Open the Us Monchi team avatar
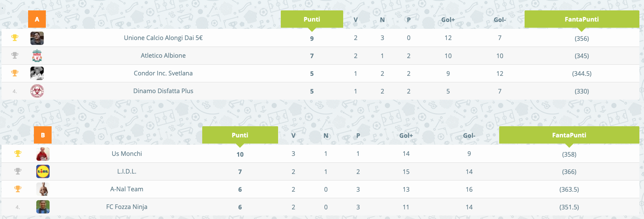Image resolution: width=644 pixels, height=219 pixels. [x=43, y=154]
